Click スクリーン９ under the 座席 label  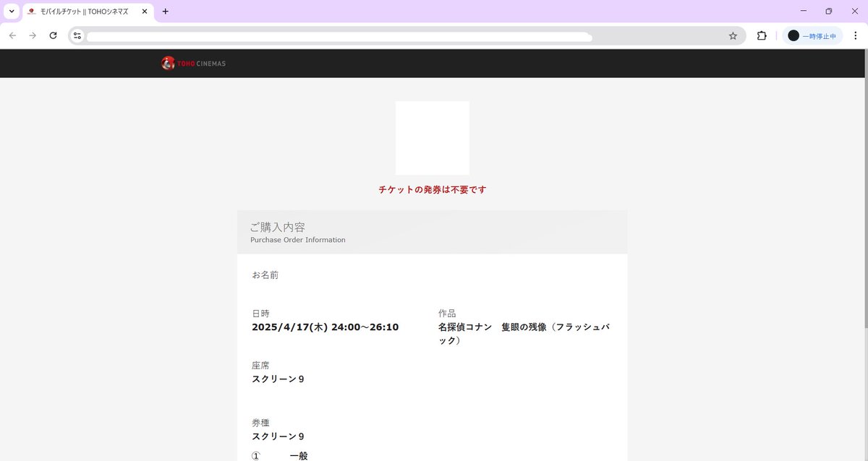tap(278, 379)
